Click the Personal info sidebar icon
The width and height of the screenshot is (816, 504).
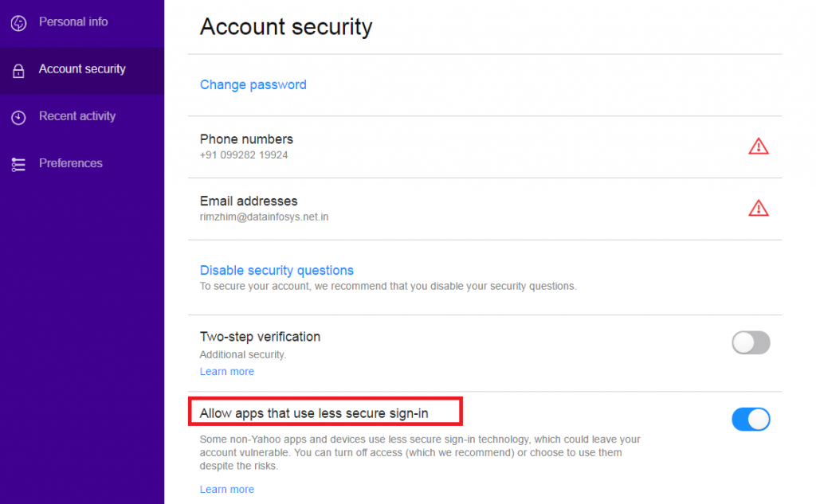(18, 23)
